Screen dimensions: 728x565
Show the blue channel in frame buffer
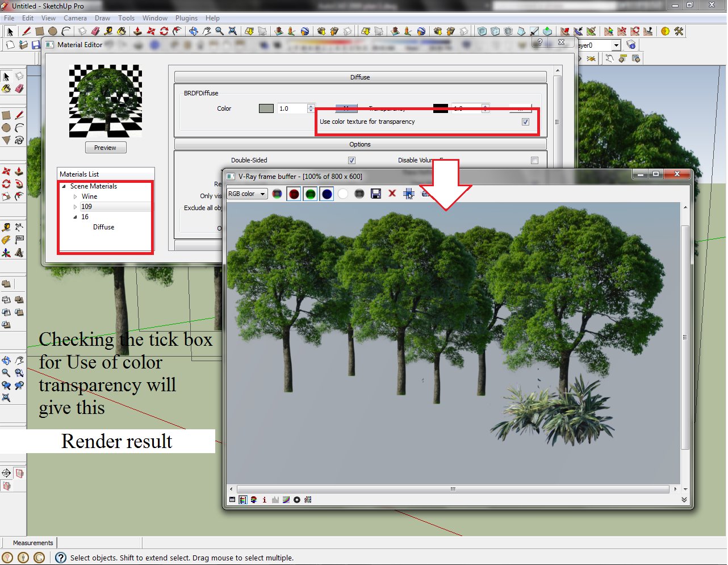tap(327, 193)
